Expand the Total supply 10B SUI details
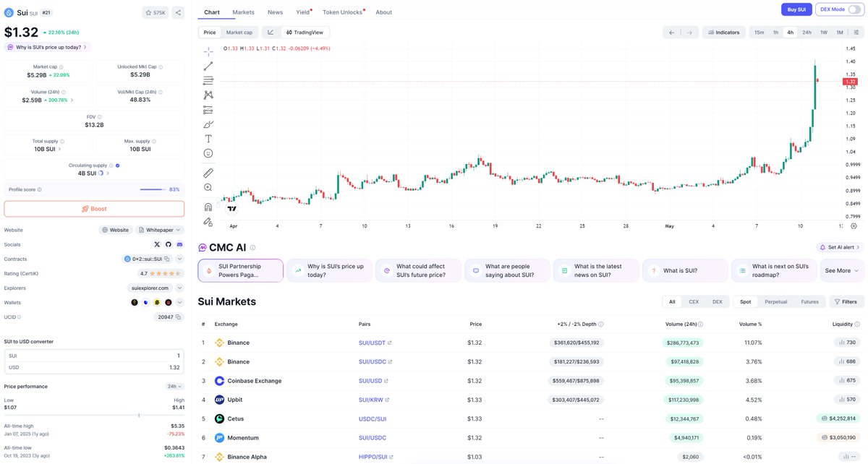 [x=60, y=149]
